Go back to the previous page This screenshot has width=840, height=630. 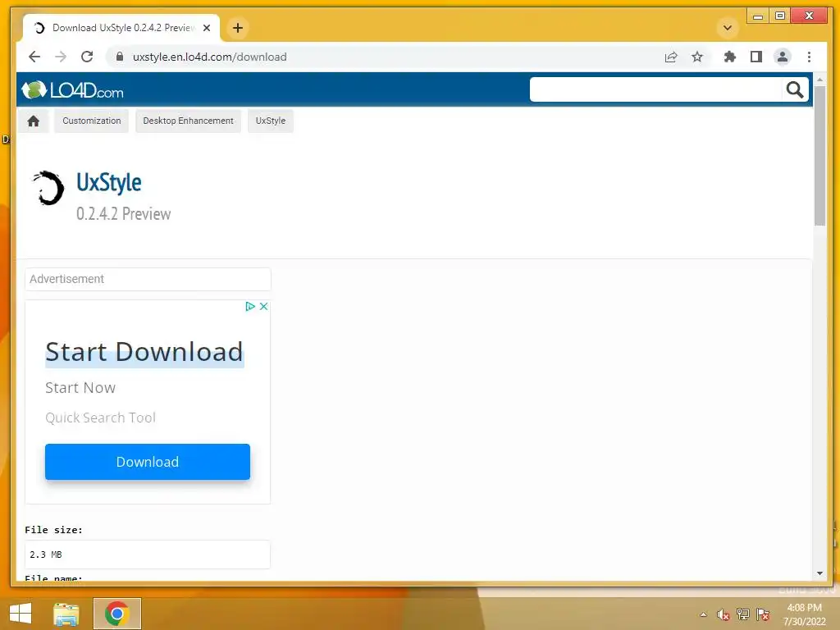click(34, 57)
